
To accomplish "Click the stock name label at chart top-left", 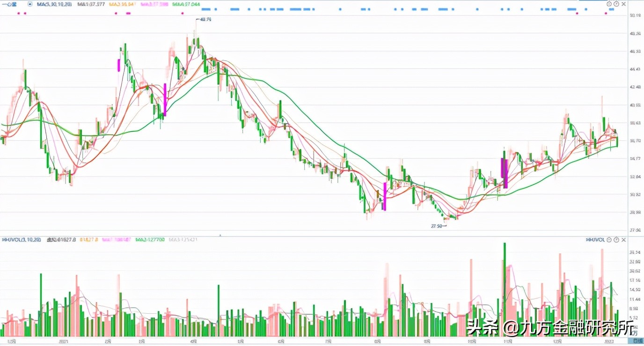I will [8, 4].
